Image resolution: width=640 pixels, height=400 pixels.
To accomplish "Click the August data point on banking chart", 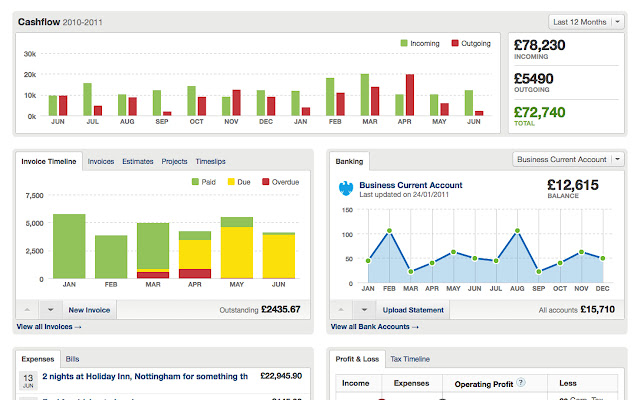I will (x=517, y=231).
